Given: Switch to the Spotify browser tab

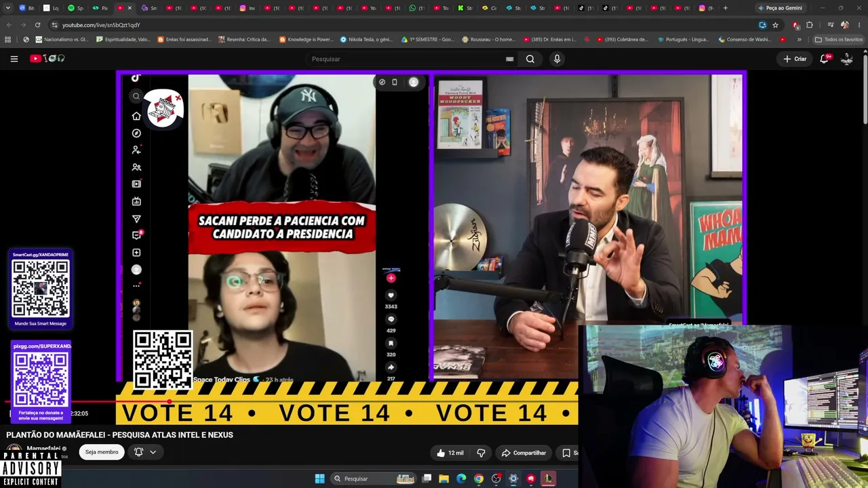Looking at the screenshot, I should (75, 8).
